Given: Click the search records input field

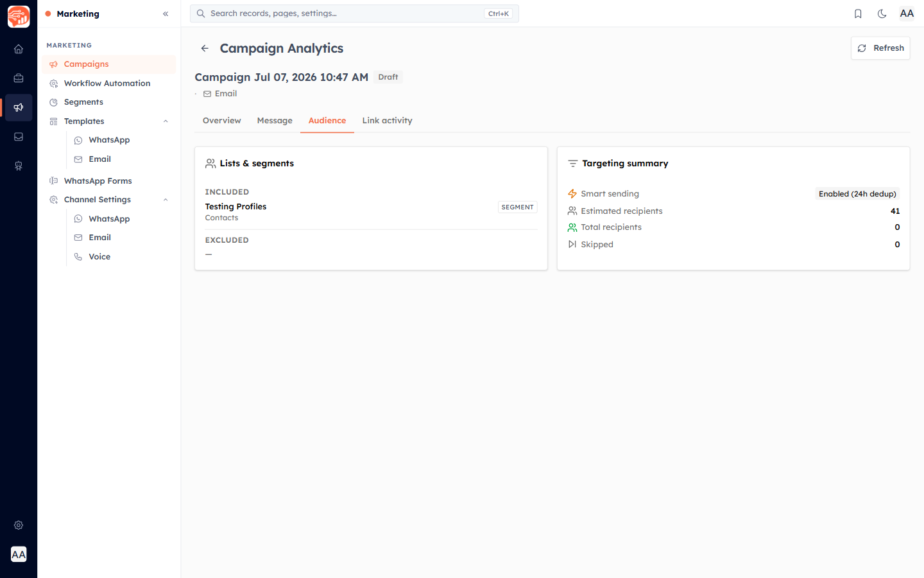Looking at the screenshot, I should tap(354, 13).
